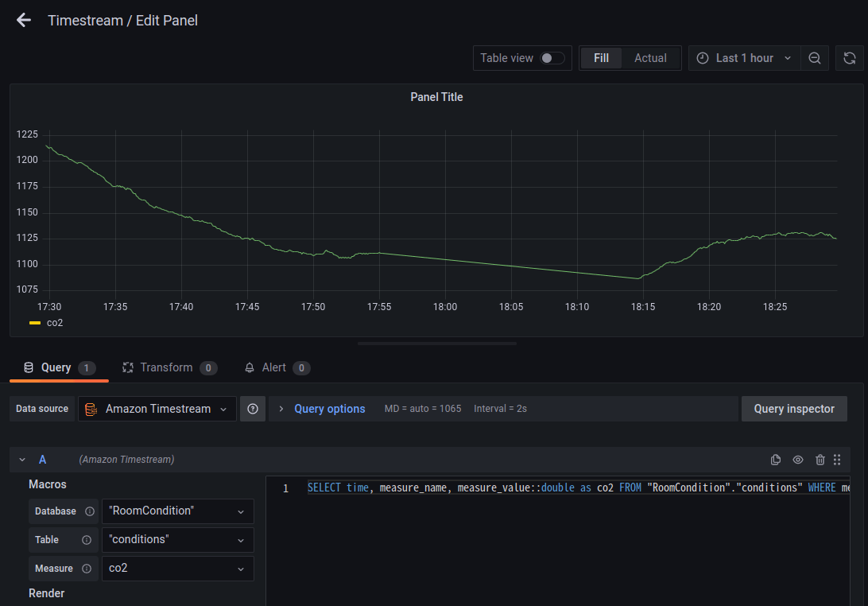868x606 pixels.
Task: Refresh the dashboard with the refresh icon
Action: [x=849, y=58]
